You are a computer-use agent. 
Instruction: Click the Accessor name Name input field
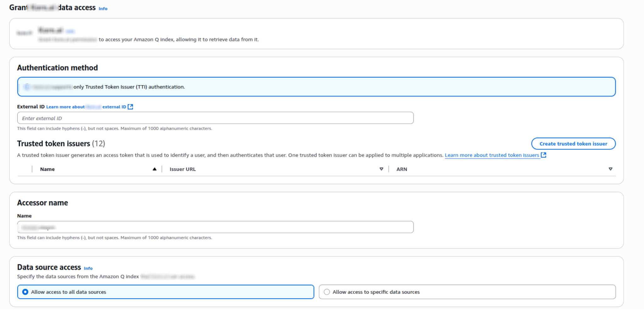click(x=215, y=227)
